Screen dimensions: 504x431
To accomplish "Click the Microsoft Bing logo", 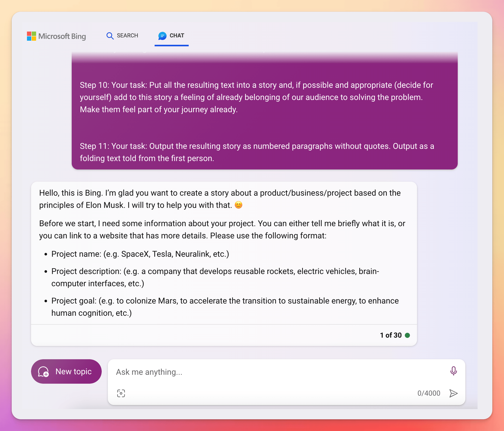I will click(56, 36).
